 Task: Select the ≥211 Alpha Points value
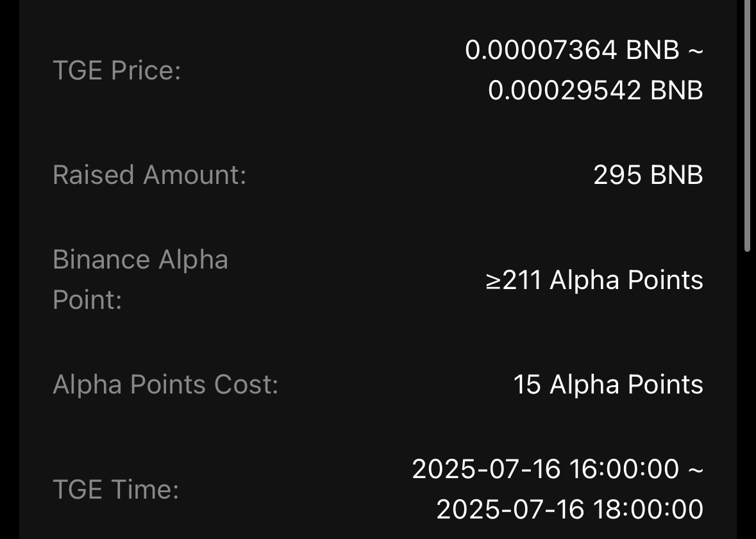pos(594,280)
